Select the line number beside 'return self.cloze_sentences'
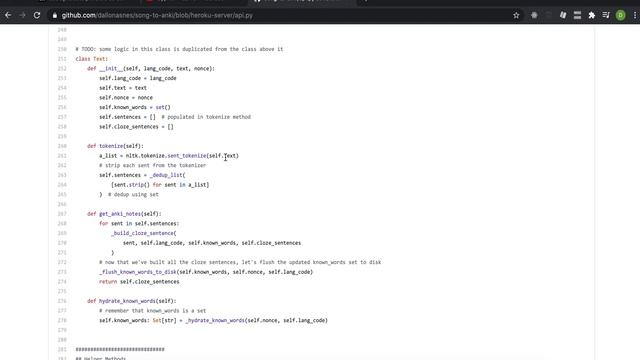The width and height of the screenshot is (640, 360). [62, 282]
